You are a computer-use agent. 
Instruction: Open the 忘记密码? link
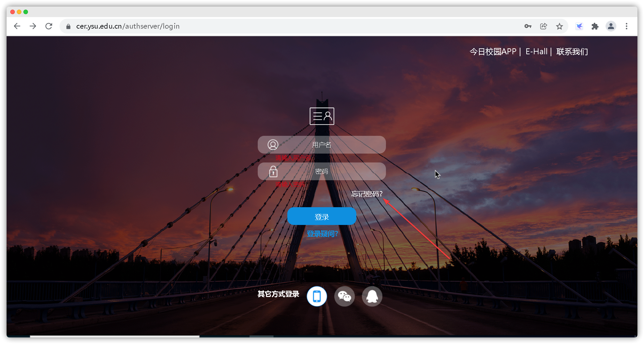coord(367,194)
